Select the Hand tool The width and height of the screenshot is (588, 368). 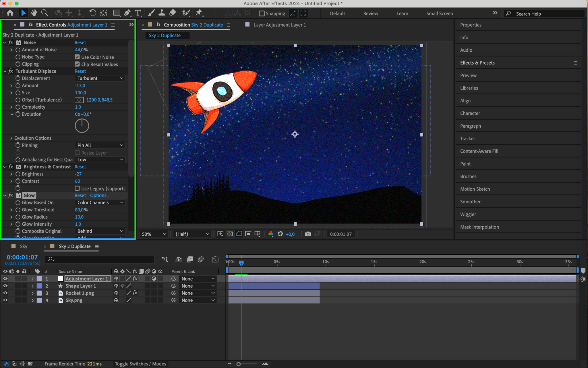(34, 13)
